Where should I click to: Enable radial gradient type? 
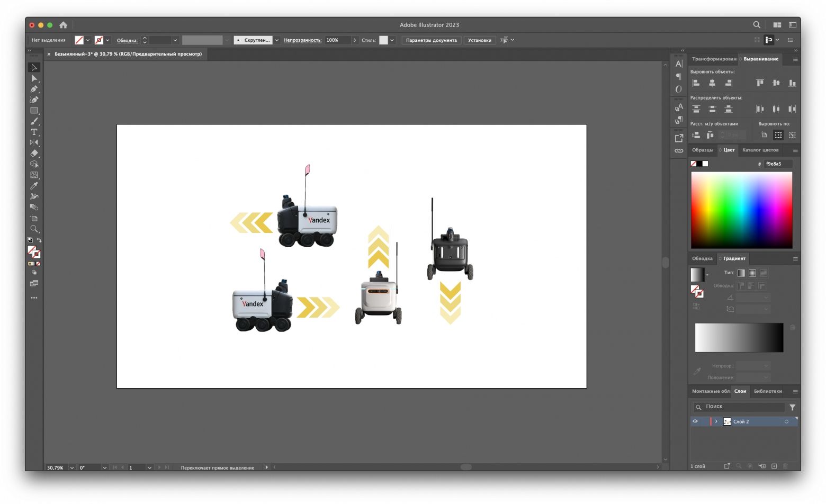pyautogui.click(x=752, y=273)
